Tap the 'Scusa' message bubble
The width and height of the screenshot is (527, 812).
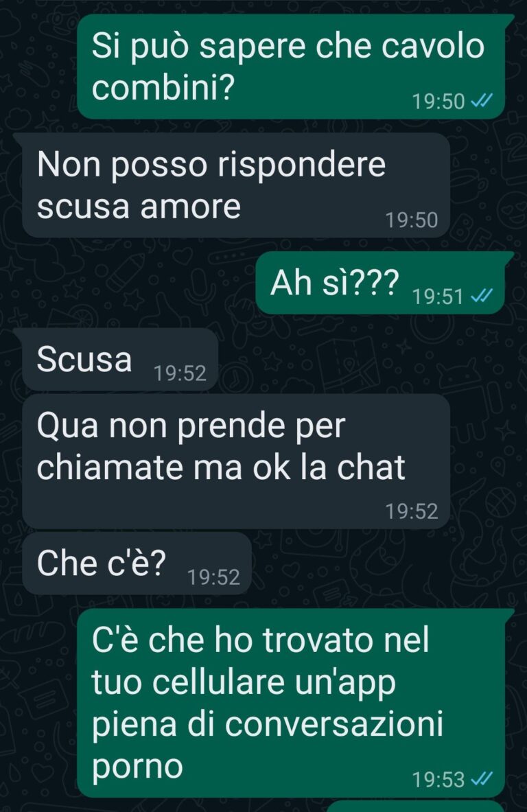point(120,359)
